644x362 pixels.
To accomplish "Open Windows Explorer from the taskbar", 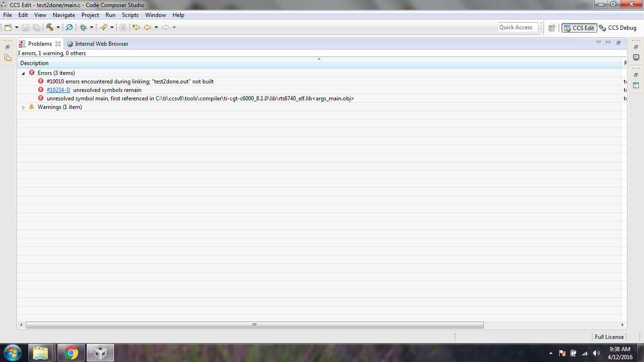I will [x=41, y=353].
